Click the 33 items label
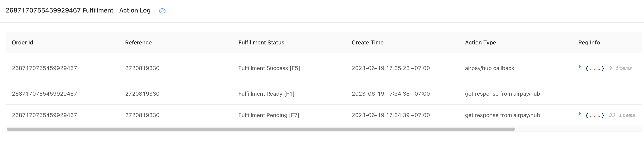 (622, 115)
